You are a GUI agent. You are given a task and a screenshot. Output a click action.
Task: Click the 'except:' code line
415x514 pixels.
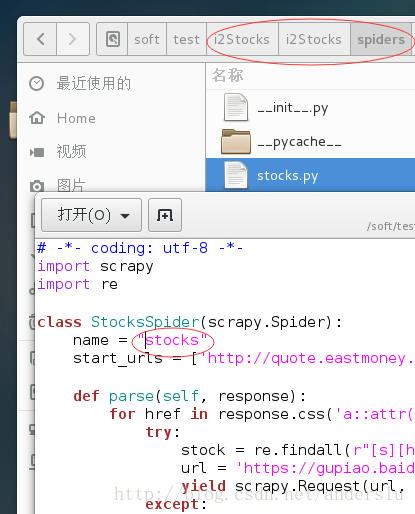176,504
